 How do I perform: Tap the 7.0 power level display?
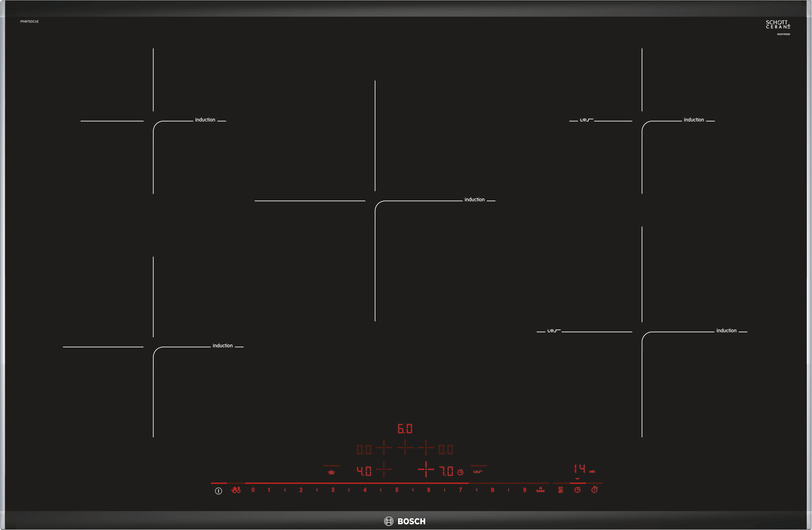(x=446, y=471)
